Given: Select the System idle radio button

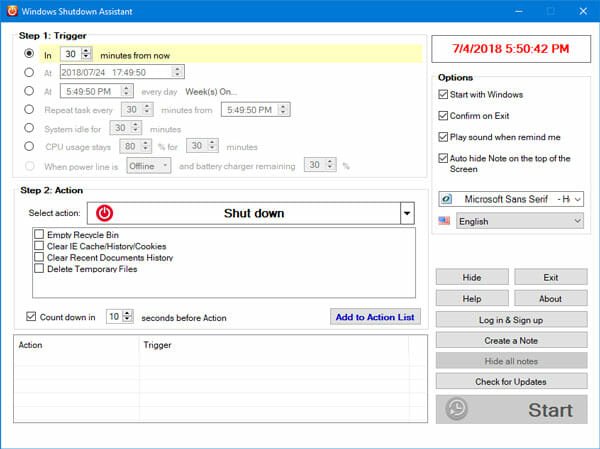Looking at the screenshot, I should [29, 128].
